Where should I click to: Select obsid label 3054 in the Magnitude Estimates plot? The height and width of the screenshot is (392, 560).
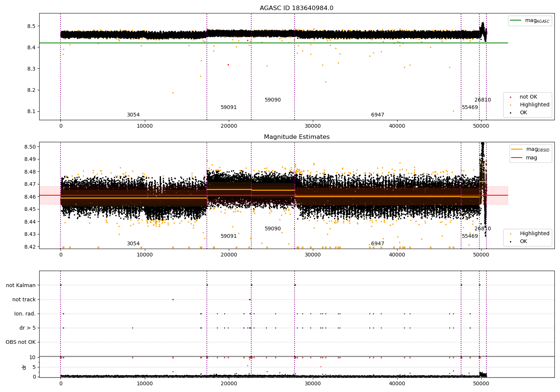(x=133, y=244)
